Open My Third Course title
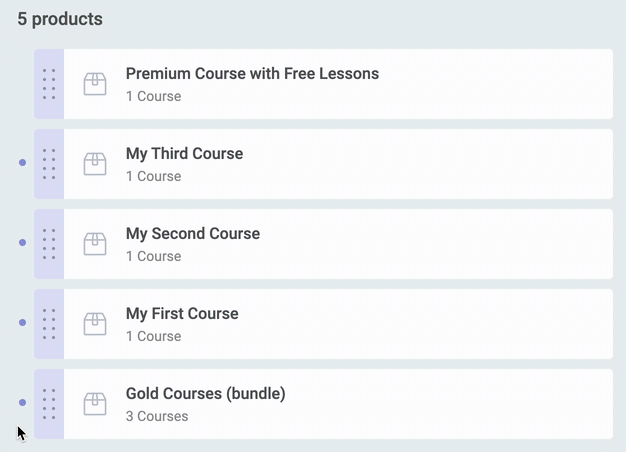 tap(184, 154)
